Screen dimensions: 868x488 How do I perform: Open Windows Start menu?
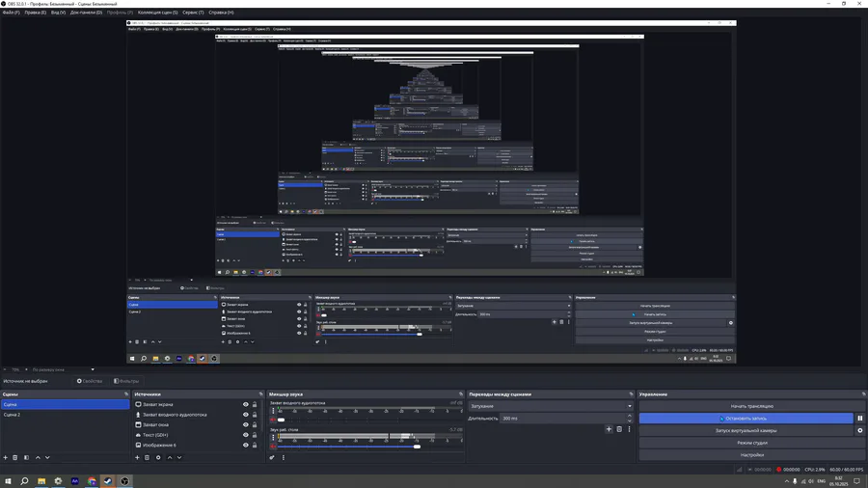click(8, 481)
